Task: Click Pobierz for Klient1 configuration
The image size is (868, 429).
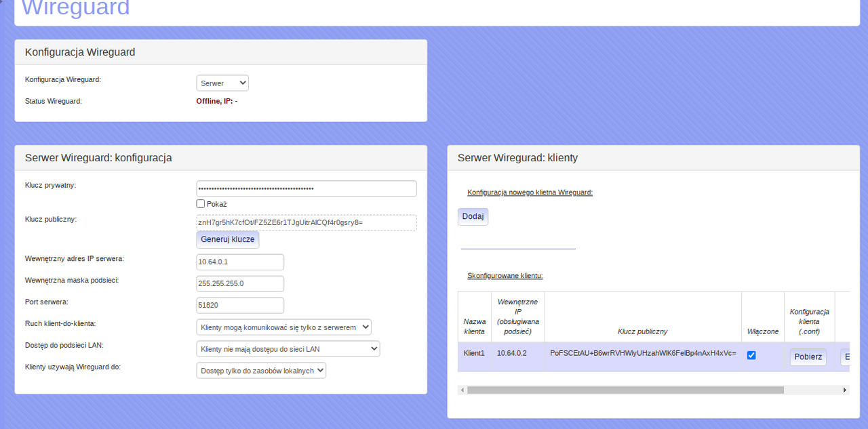Action: click(808, 356)
